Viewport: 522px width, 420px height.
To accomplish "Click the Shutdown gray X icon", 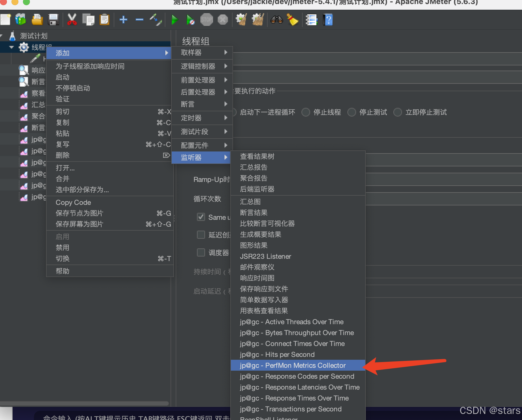I will pos(223,20).
